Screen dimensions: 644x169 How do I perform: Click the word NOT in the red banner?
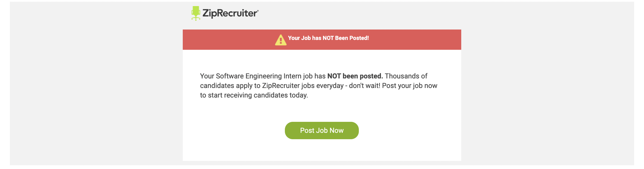(x=328, y=38)
